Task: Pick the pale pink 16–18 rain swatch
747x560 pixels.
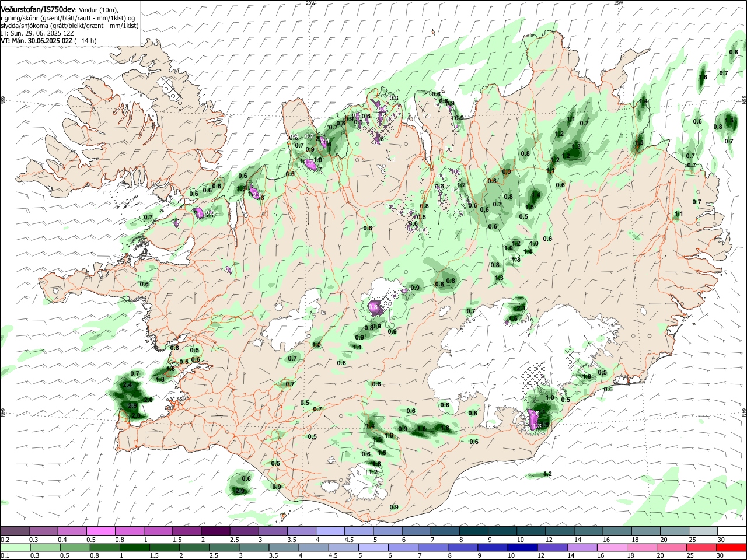Action: (x=612, y=548)
